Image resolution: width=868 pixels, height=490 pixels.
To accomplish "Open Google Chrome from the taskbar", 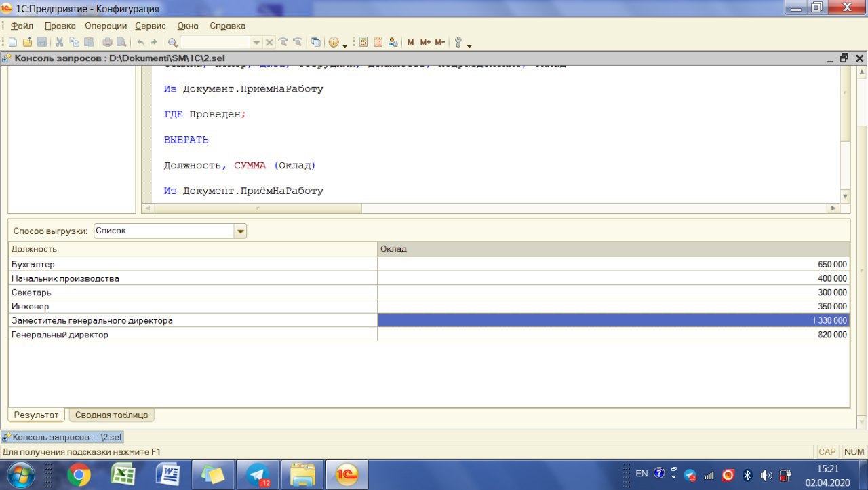I will click(79, 474).
